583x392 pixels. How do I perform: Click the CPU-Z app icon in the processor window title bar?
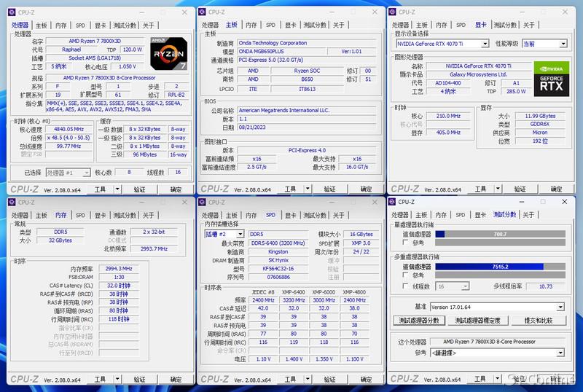click(x=12, y=12)
